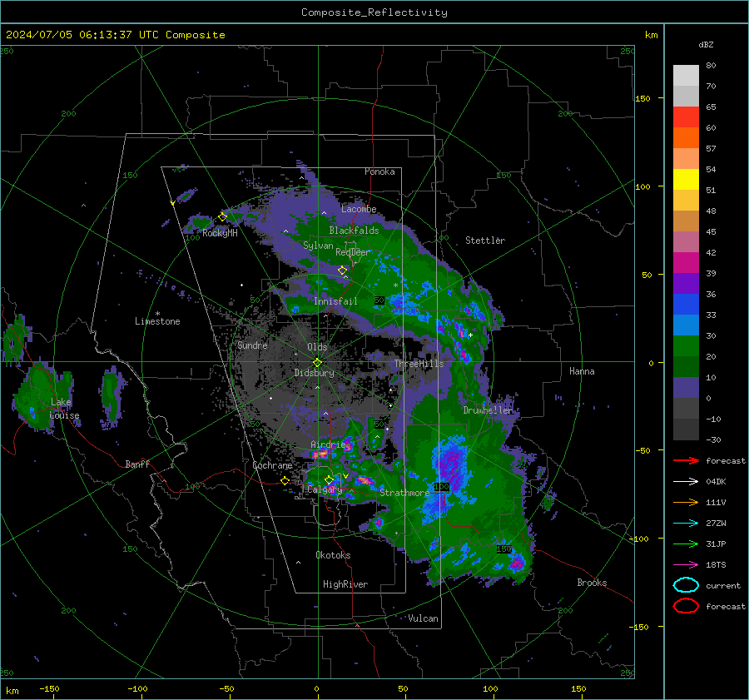This screenshot has height=700, width=749.
Task: Click the yellow diamond marker at Olds radar center
Action: 317,363
